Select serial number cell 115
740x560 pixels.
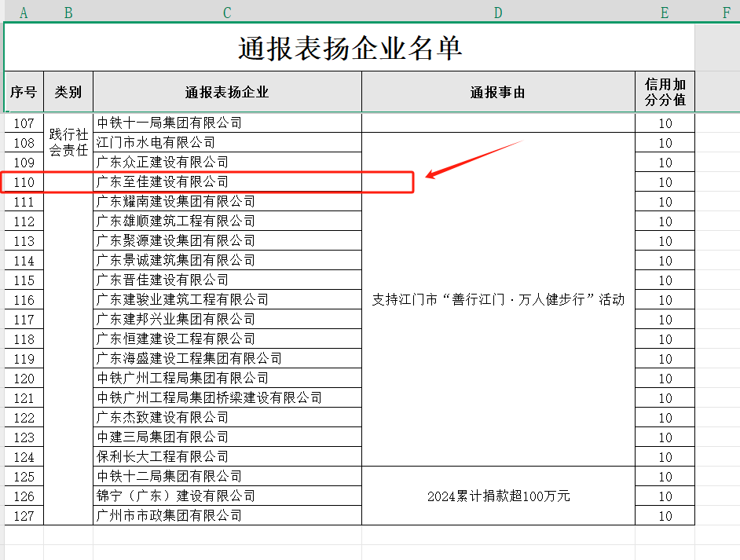tap(24, 280)
